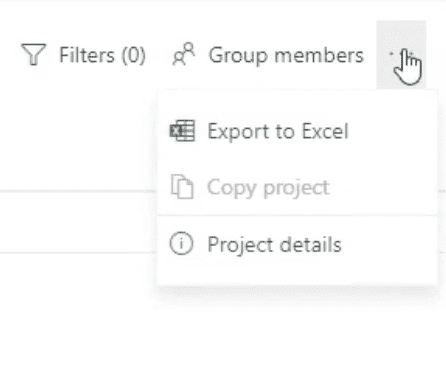Open the Filters (0) button
The height and width of the screenshot is (366, 446).
(x=83, y=55)
